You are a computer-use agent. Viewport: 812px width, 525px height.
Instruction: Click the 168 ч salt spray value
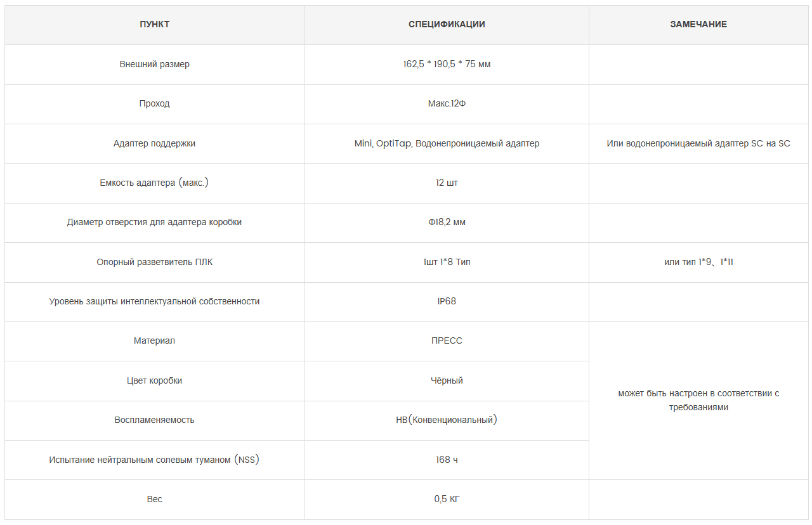447,460
